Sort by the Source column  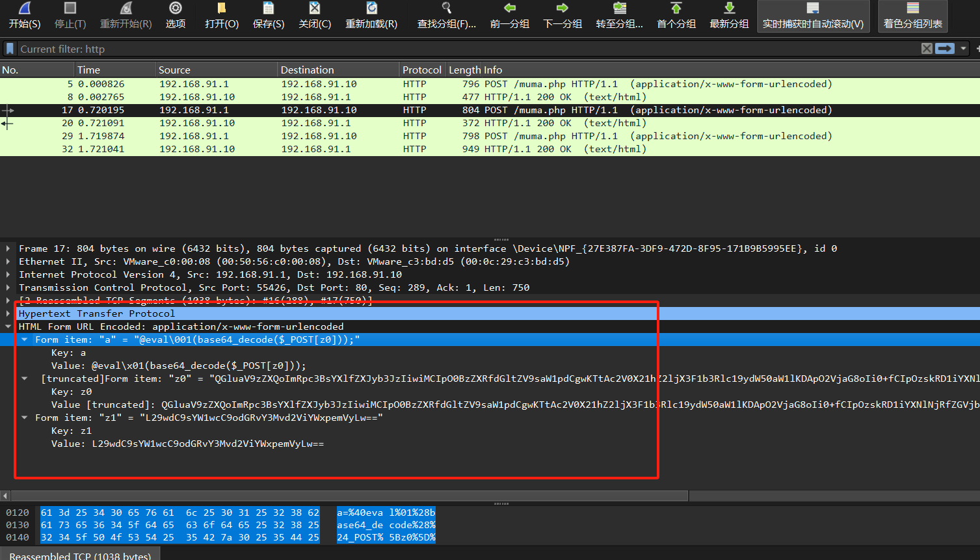(217, 70)
